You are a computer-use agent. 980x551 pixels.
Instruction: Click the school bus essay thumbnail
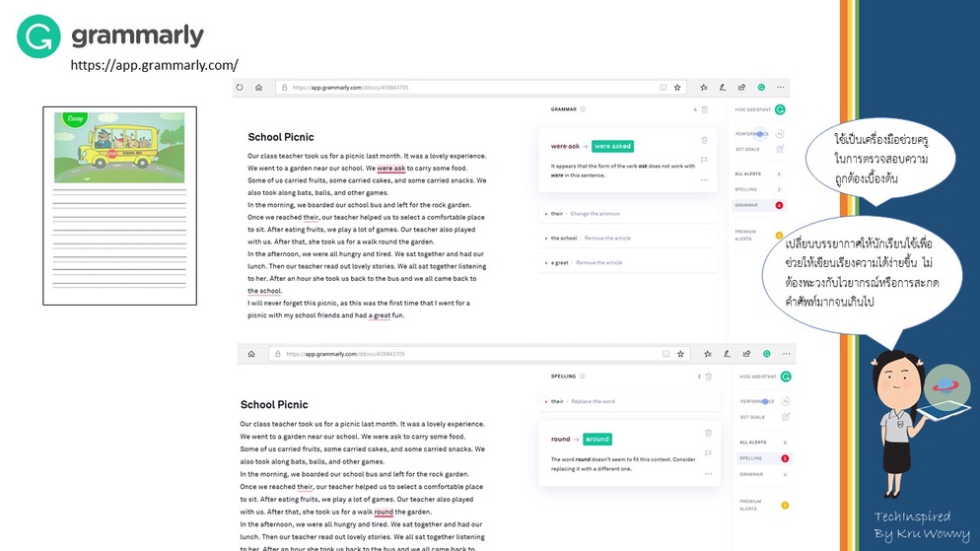(119, 148)
